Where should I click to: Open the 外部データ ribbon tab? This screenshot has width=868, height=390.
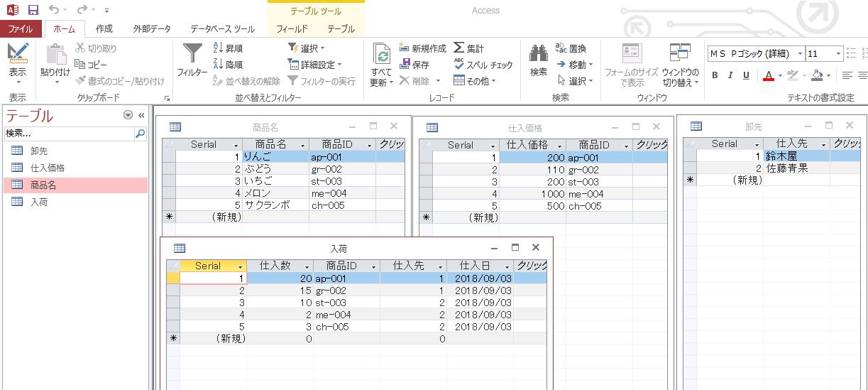pos(152,29)
